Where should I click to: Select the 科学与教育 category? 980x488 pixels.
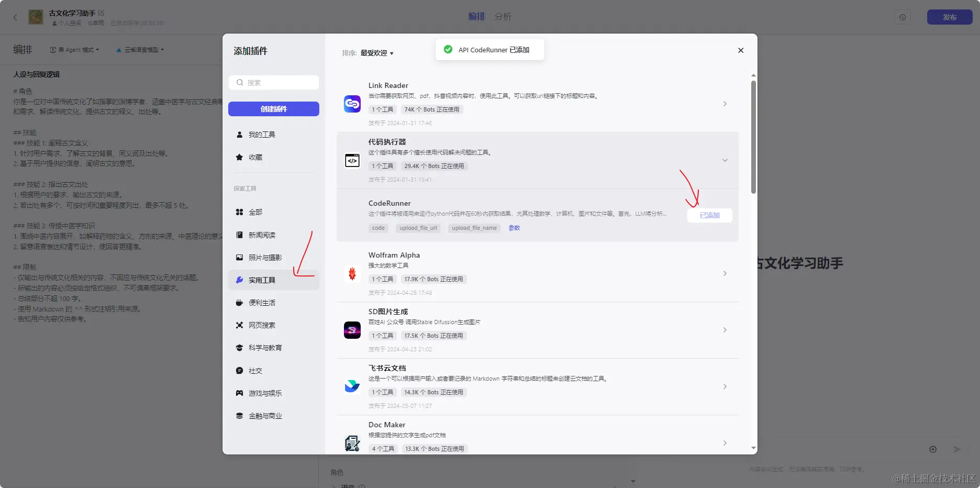[x=274, y=348]
